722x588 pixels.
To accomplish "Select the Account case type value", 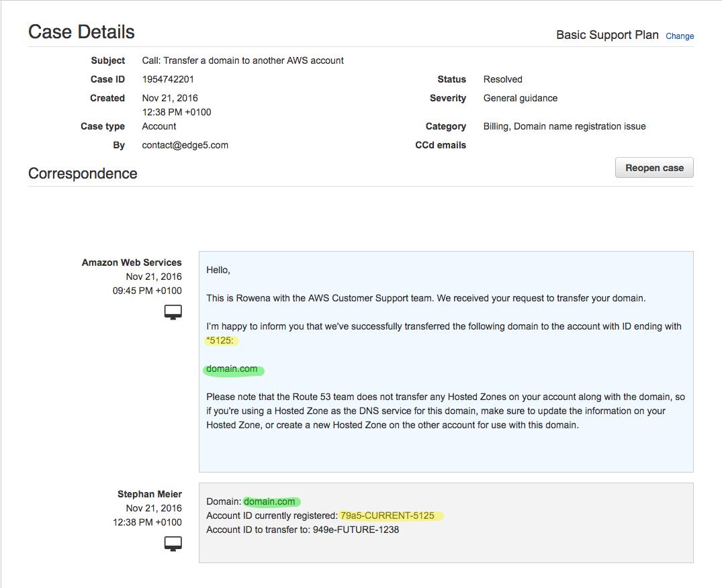I will (159, 126).
